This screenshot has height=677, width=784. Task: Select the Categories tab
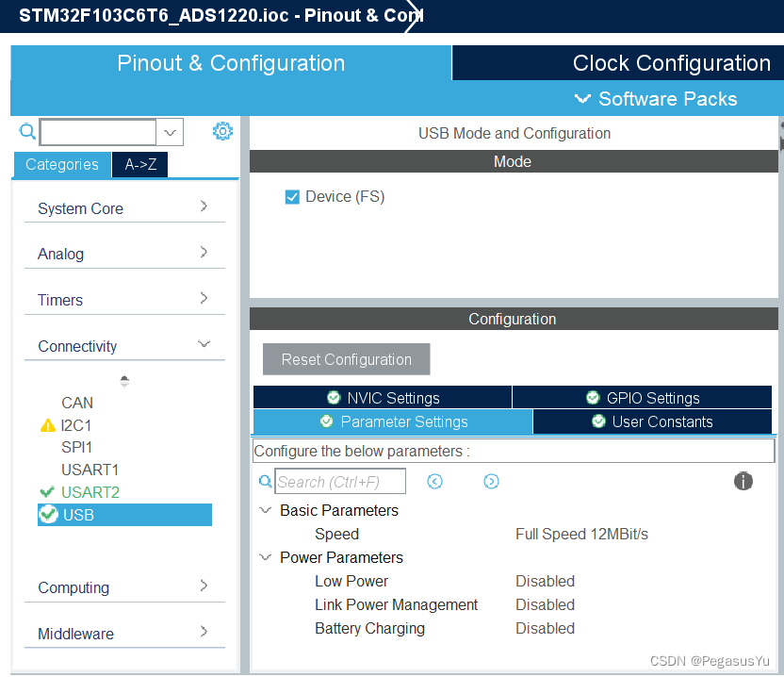pyautogui.click(x=62, y=164)
